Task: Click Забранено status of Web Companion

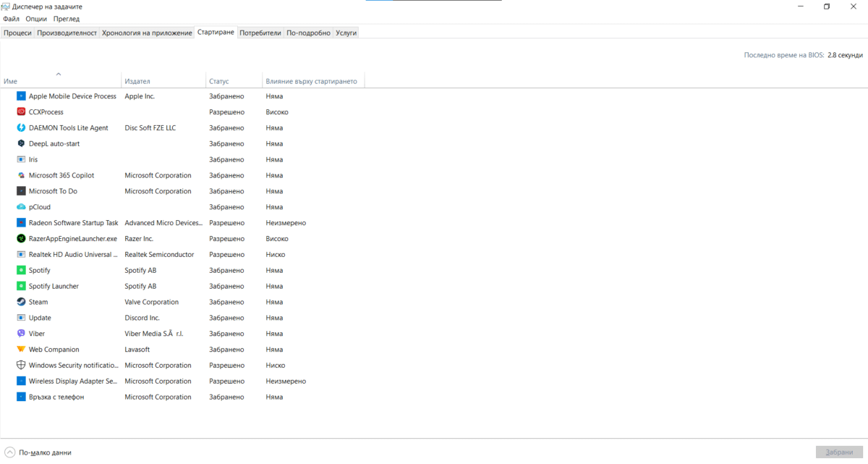Action: coord(226,350)
